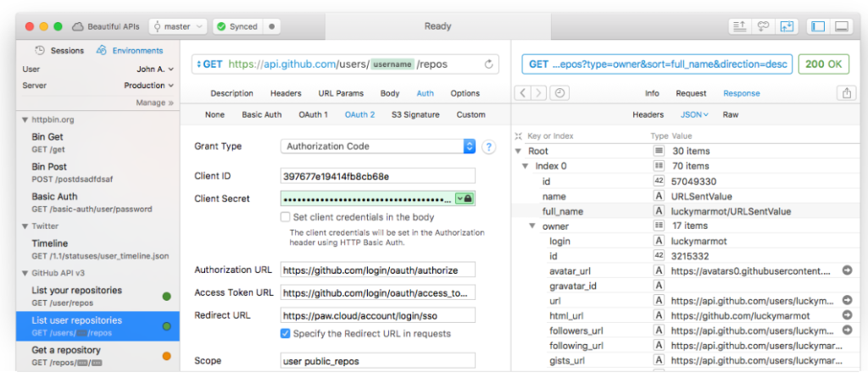Click the Access Token URL field

coord(378,292)
